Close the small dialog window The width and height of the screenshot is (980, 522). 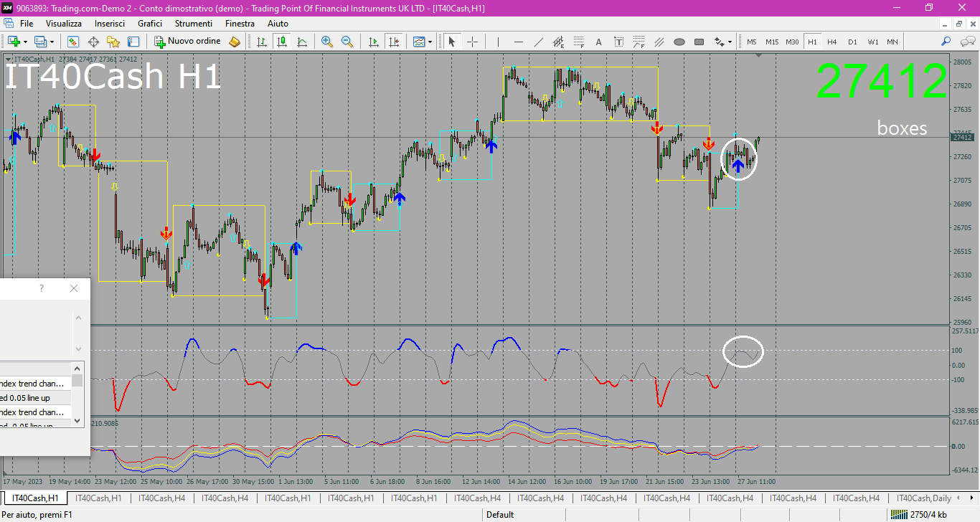tap(73, 288)
